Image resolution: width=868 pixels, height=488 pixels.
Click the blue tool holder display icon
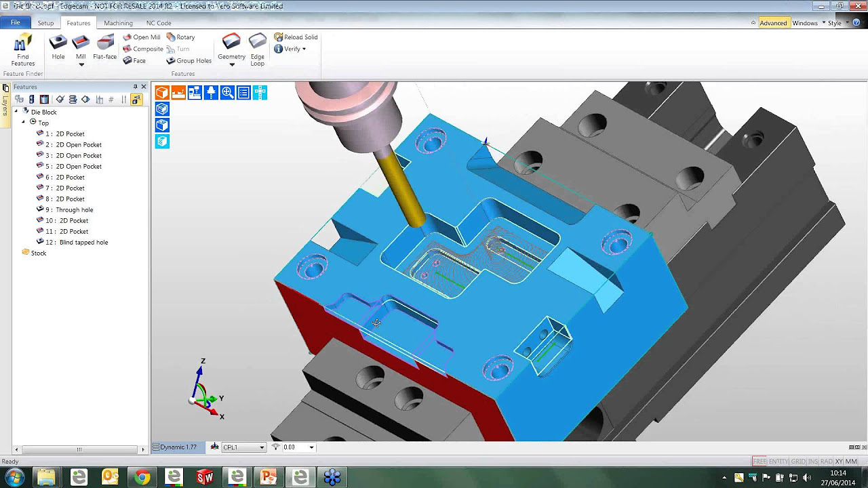(x=211, y=93)
